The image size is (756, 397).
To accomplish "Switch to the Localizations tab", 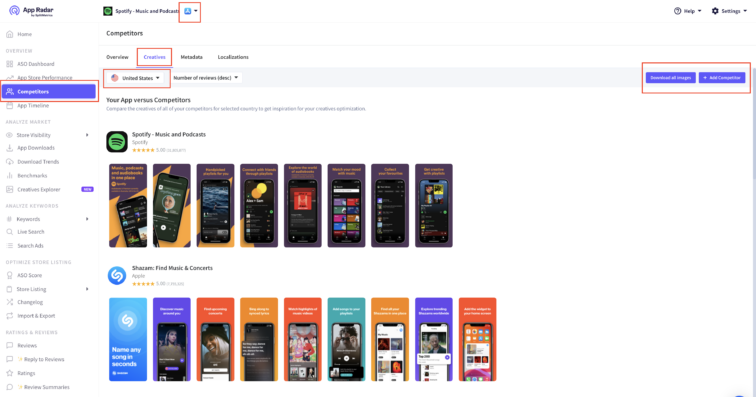I will (x=233, y=57).
